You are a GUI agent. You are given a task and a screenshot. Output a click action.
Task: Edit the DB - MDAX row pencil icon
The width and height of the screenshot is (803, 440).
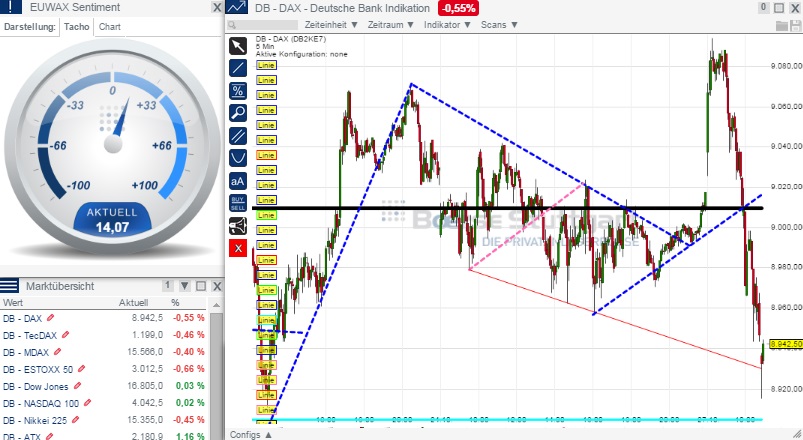[57, 352]
